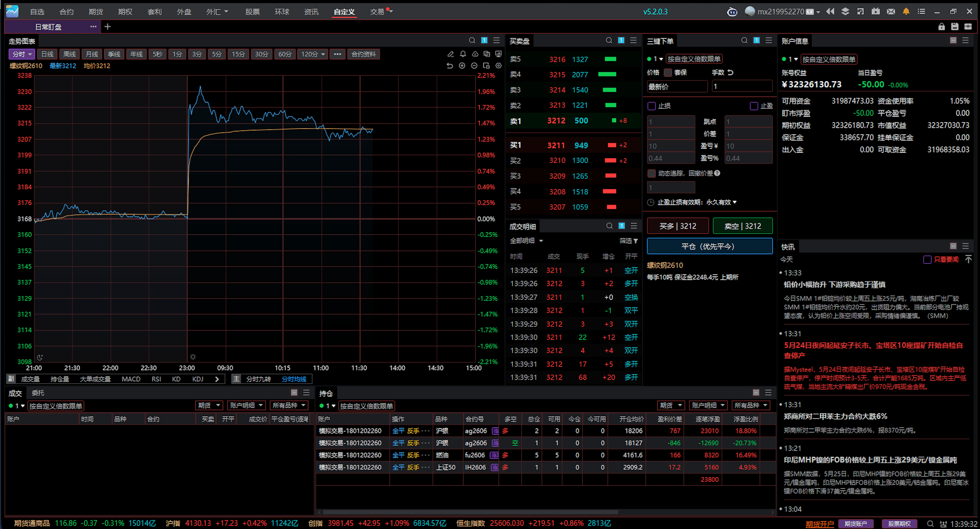Open the mail envelope icon in the title bar
This screenshot has height=529, width=980.
pos(891,11)
